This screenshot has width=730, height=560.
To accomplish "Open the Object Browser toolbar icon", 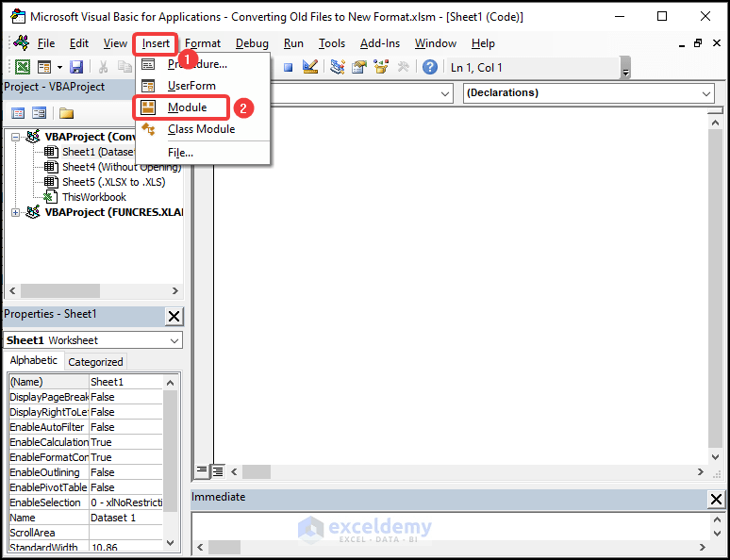I will point(381,68).
